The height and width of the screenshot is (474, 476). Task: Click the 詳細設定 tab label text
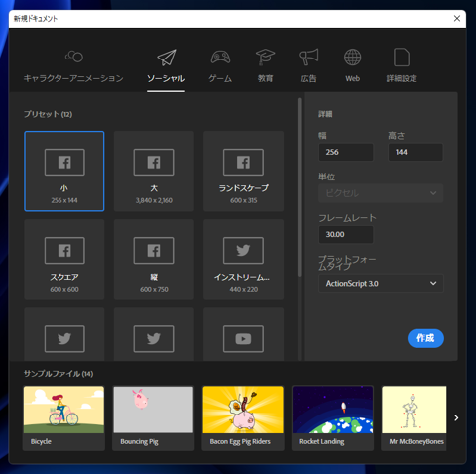pos(402,78)
